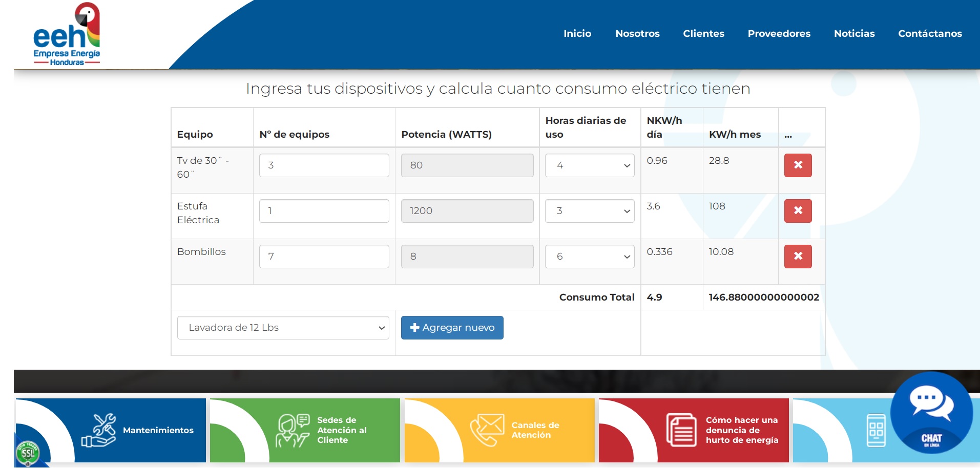
Task: Open the Lavadora de 12 Lbs equipment dropdown
Action: (x=283, y=328)
